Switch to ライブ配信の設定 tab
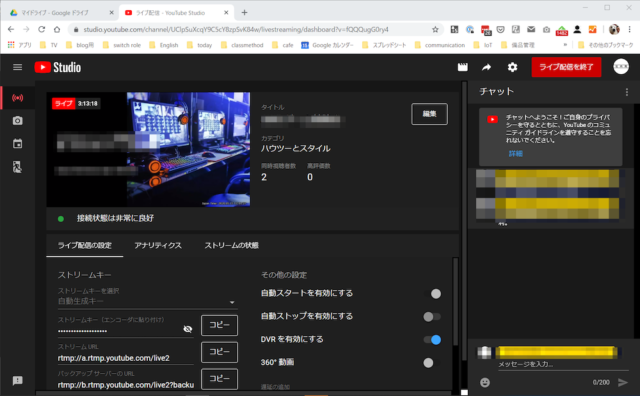 (84, 245)
